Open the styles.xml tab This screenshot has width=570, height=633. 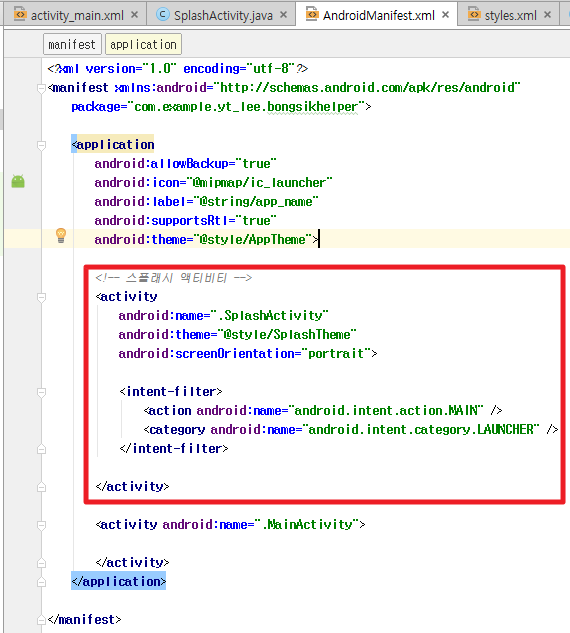510,15
